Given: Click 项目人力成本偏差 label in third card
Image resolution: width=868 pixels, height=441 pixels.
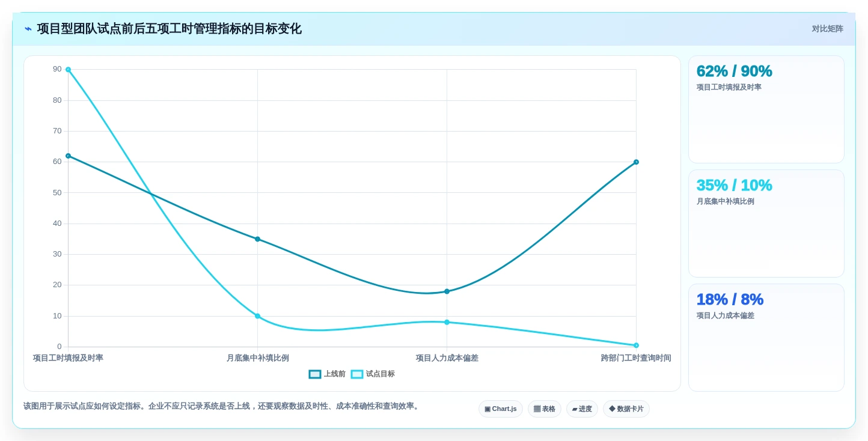Looking at the screenshot, I should 725,315.
